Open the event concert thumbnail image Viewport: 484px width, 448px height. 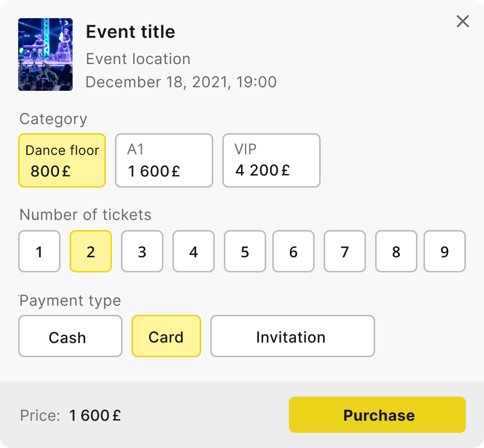(x=45, y=54)
